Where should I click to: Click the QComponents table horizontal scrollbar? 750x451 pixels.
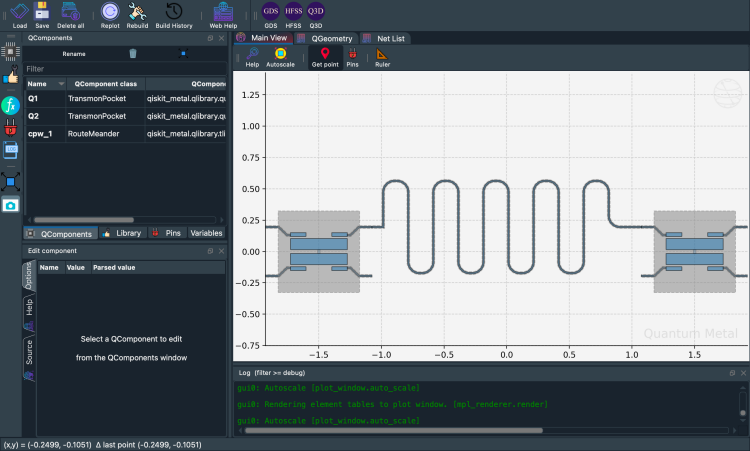(x=84, y=220)
